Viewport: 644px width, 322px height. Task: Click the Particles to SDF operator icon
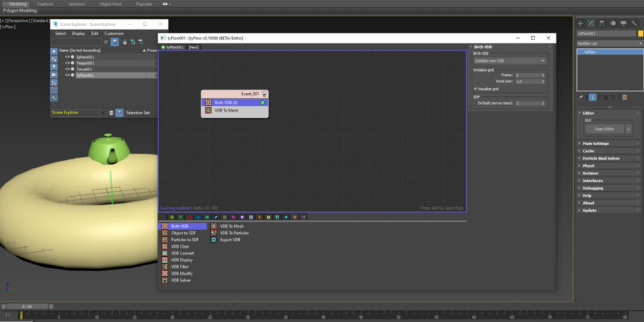click(164, 239)
